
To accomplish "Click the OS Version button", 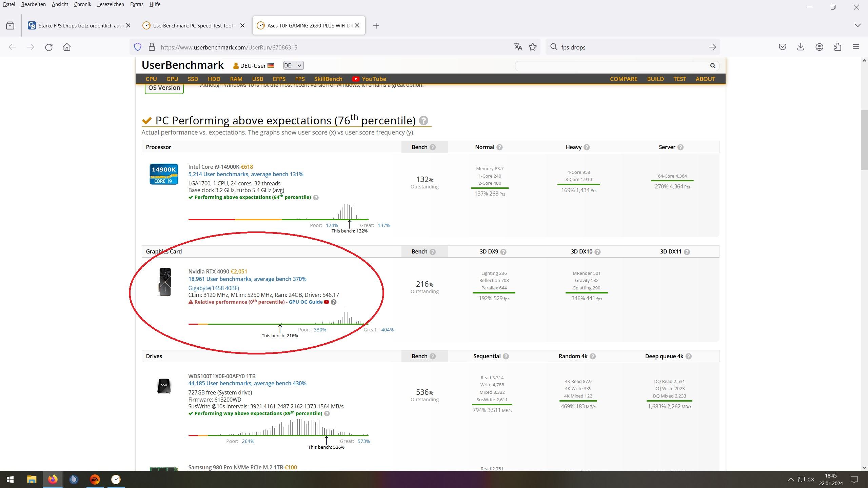I will [164, 88].
